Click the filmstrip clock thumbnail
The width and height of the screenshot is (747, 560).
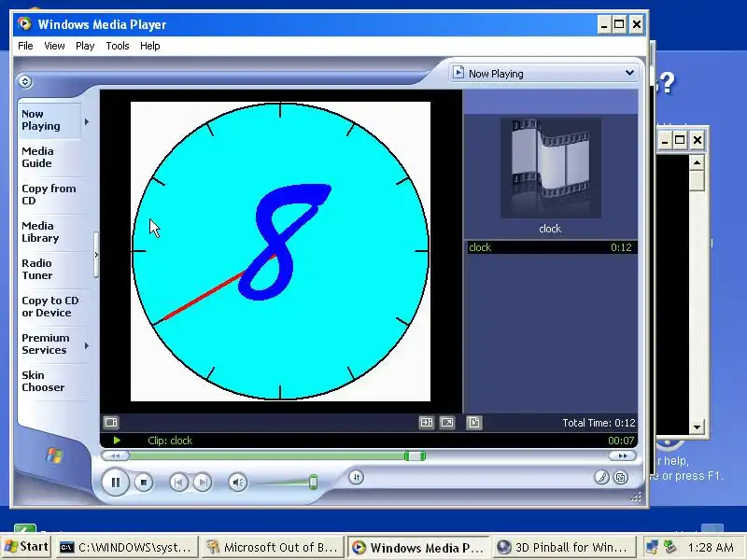pyautogui.click(x=550, y=168)
